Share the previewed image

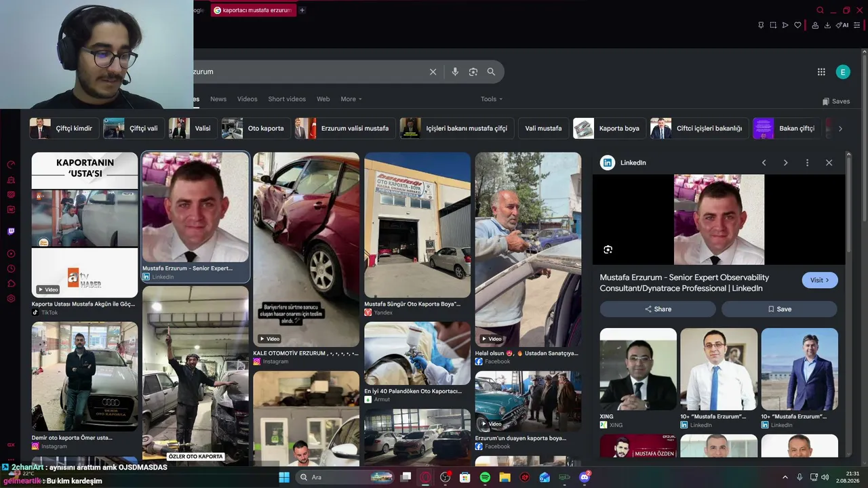pos(658,309)
